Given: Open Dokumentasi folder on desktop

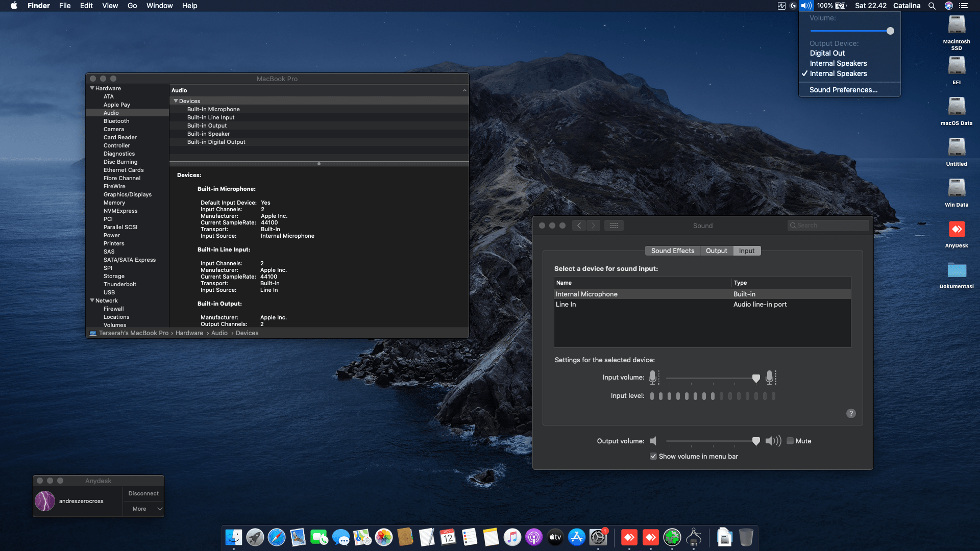Looking at the screenshot, I should click(x=957, y=275).
